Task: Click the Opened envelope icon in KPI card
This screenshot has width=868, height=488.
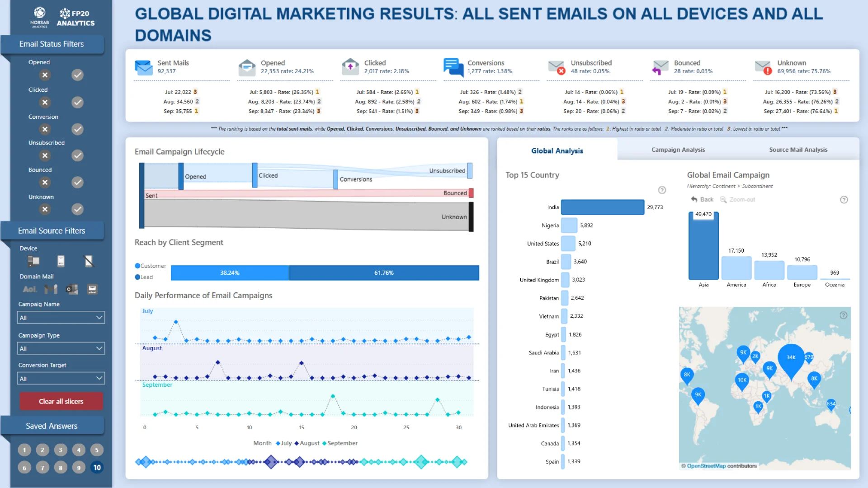Action: point(247,67)
